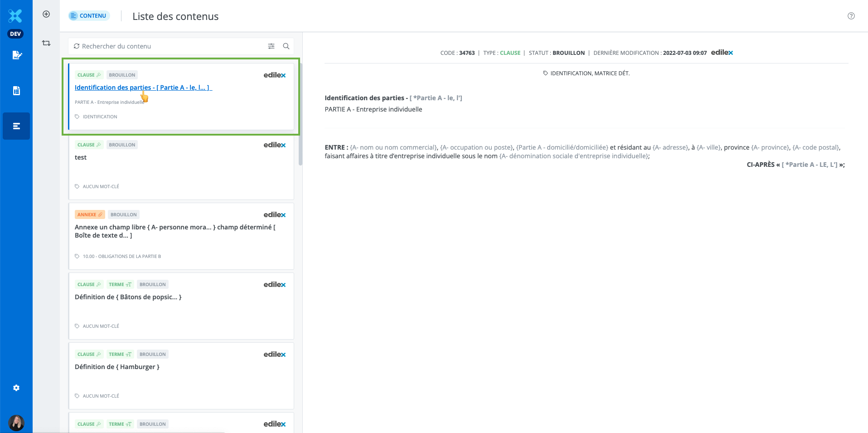Open the document editing pen icon

click(17, 55)
